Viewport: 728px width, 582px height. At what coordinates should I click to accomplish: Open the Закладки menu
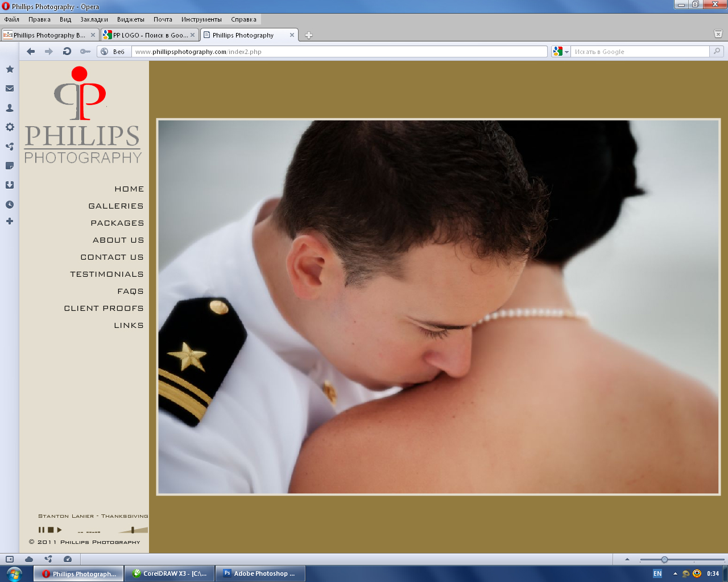[94, 19]
